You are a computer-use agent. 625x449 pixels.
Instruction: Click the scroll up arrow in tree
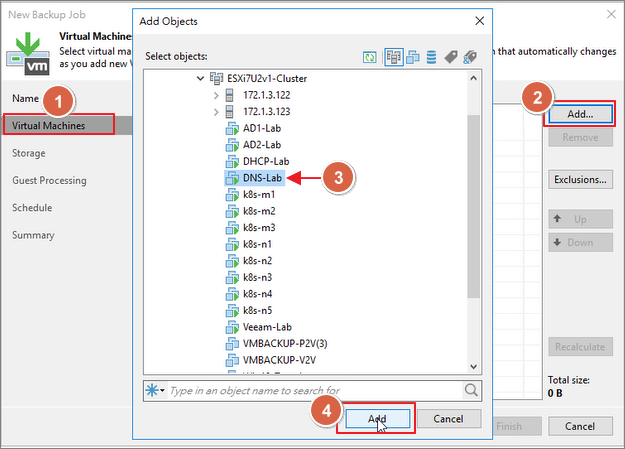474,78
